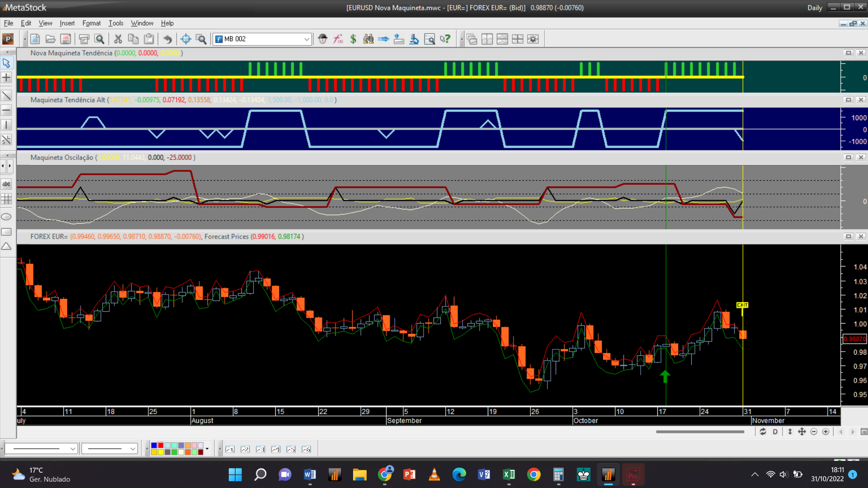The image size is (868, 488).
Task: Click the chart layout 3 button
Action: pyautogui.click(x=260, y=449)
